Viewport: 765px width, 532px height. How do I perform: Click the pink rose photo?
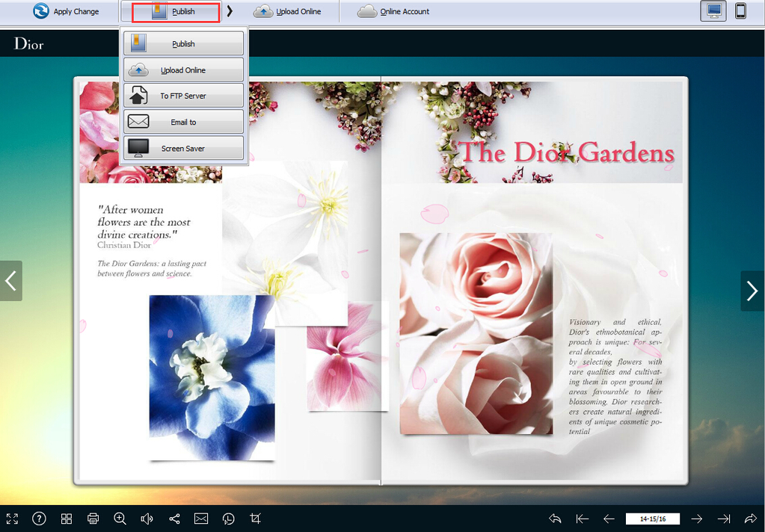click(x=476, y=333)
